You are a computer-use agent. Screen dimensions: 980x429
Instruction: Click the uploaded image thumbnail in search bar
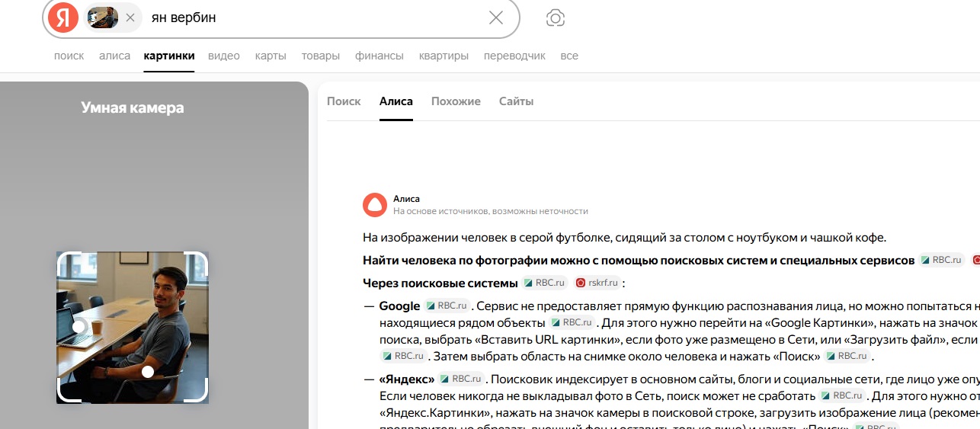(x=102, y=18)
